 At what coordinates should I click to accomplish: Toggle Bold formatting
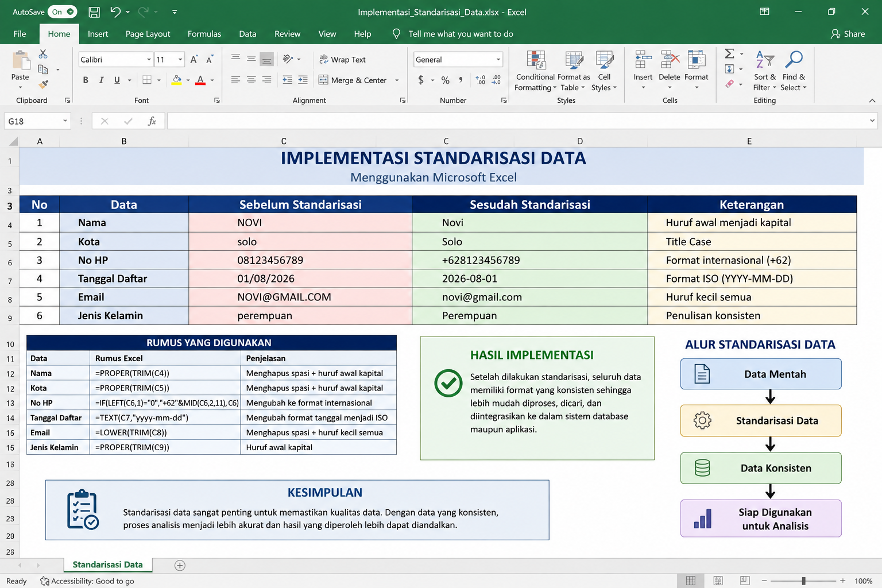pyautogui.click(x=86, y=80)
